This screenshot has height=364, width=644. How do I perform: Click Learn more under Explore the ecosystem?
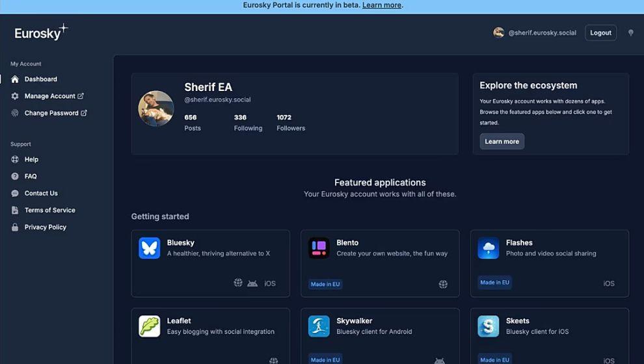(502, 142)
